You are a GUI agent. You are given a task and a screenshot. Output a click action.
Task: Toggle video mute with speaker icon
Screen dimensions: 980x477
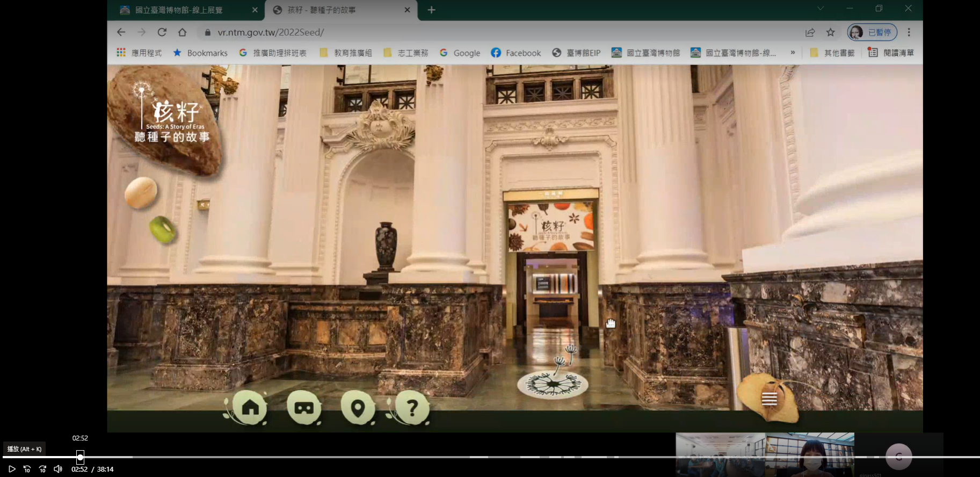coord(58,469)
